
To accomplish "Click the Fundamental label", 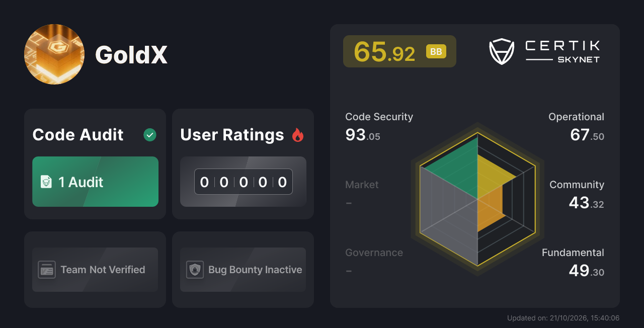I will point(573,253).
